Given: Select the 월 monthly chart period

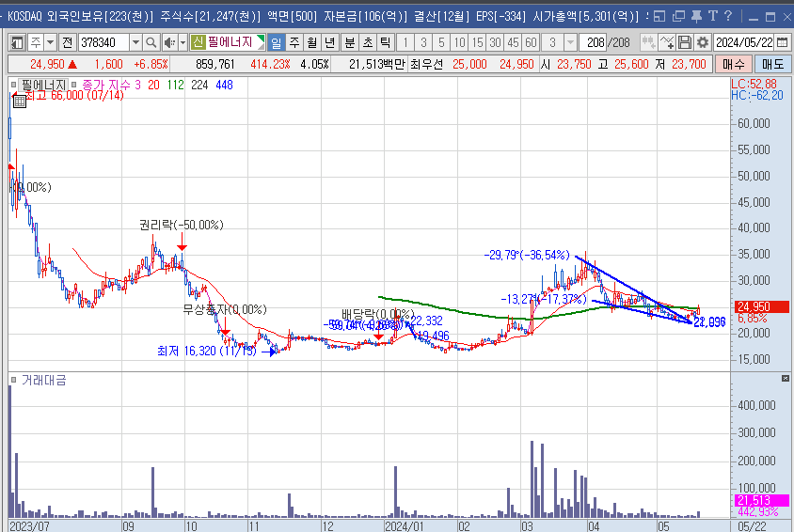Looking at the screenshot, I should (312, 42).
